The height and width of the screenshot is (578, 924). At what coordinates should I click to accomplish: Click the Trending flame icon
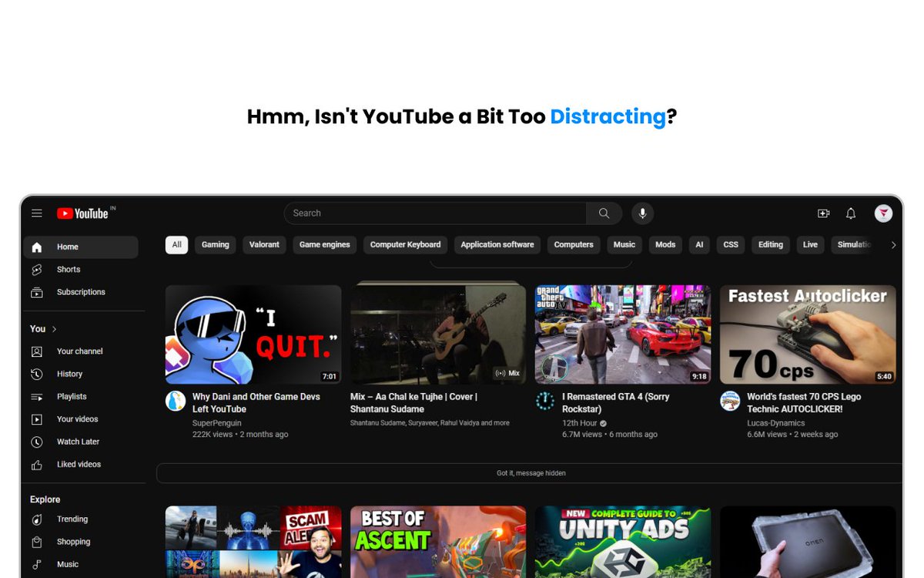pyautogui.click(x=37, y=519)
